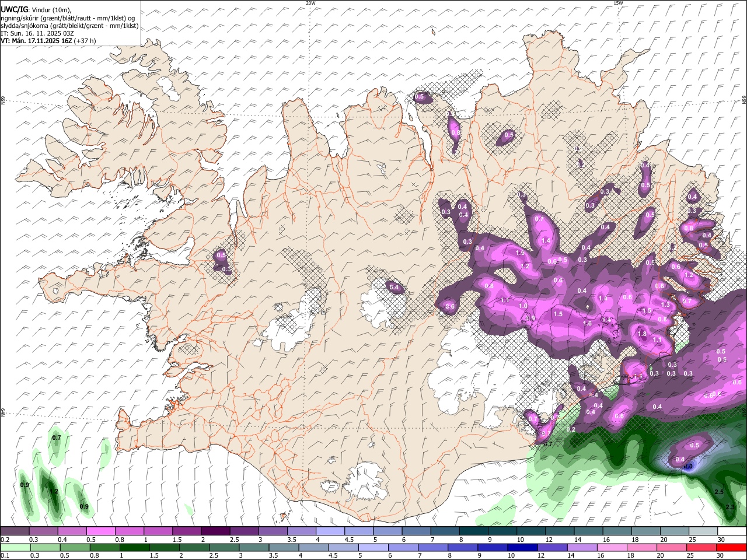Choose the dark teal snow swatch at 8
Viewport: 747px width, 560px height.
click(474, 531)
